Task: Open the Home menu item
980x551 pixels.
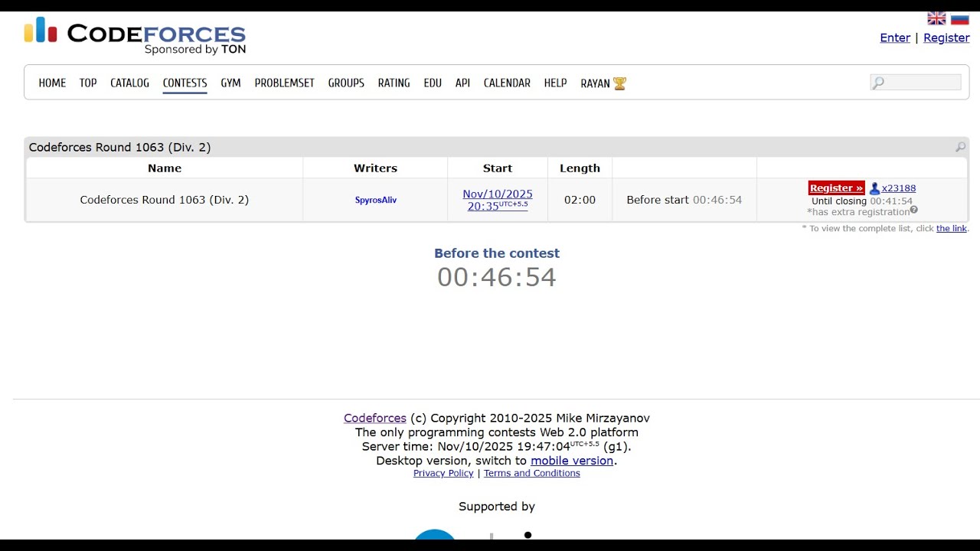Action: [x=52, y=83]
